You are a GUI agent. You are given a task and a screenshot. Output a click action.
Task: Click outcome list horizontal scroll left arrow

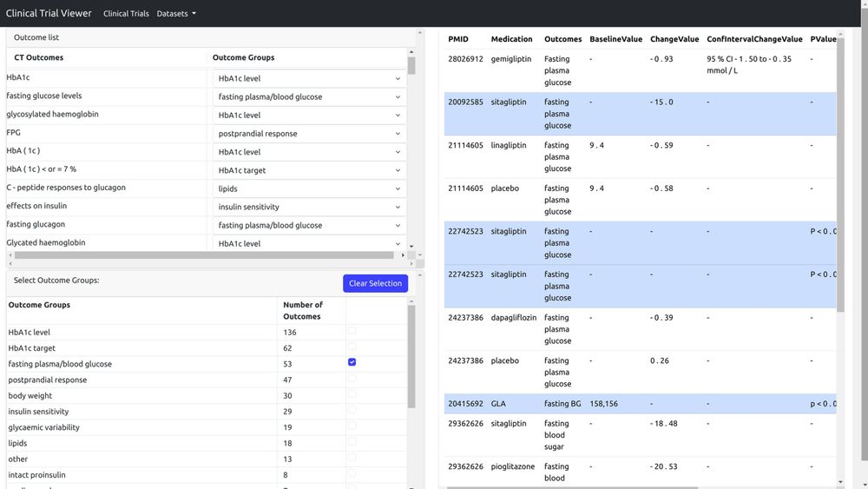pyautogui.click(x=10, y=255)
